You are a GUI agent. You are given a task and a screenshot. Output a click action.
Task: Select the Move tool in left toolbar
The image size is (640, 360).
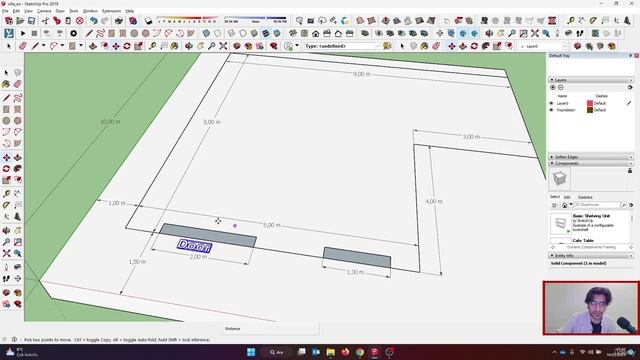(6, 157)
